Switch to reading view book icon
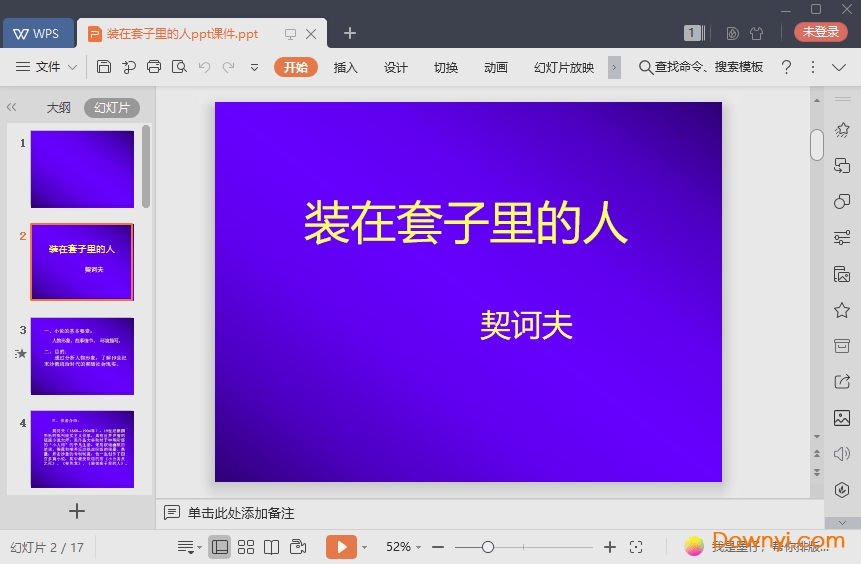 click(x=271, y=547)
